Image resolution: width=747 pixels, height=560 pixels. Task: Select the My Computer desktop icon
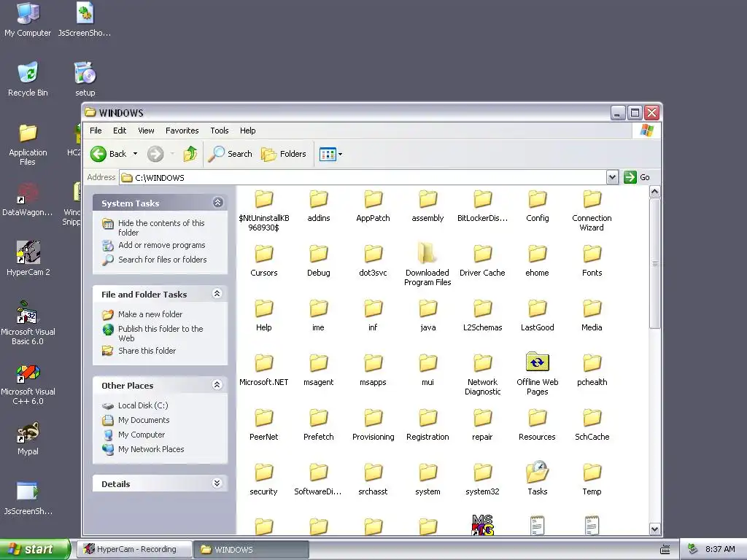[28, 20]
